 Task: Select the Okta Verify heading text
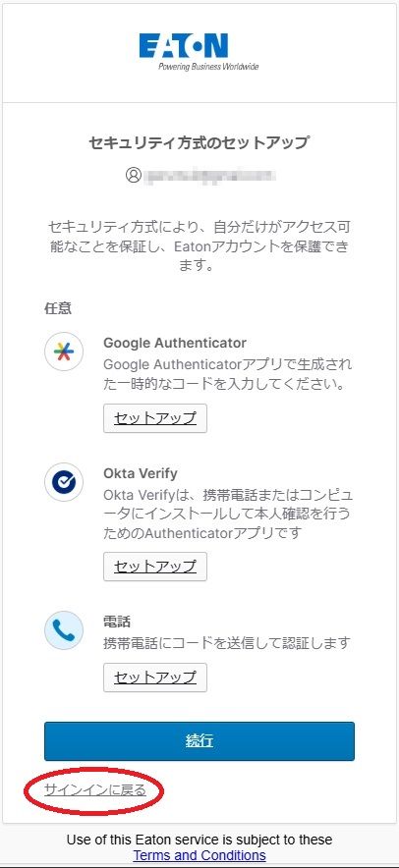[x=141, y=473]
